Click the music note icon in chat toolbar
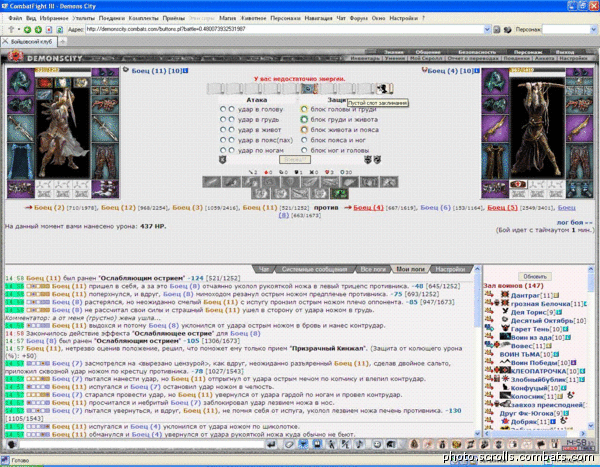The height and width of the screenshot is (467, 600). pos(359,444)
